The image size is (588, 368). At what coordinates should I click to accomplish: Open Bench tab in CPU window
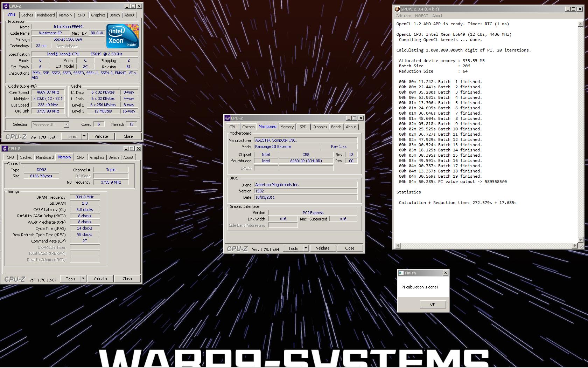point(114,15)
